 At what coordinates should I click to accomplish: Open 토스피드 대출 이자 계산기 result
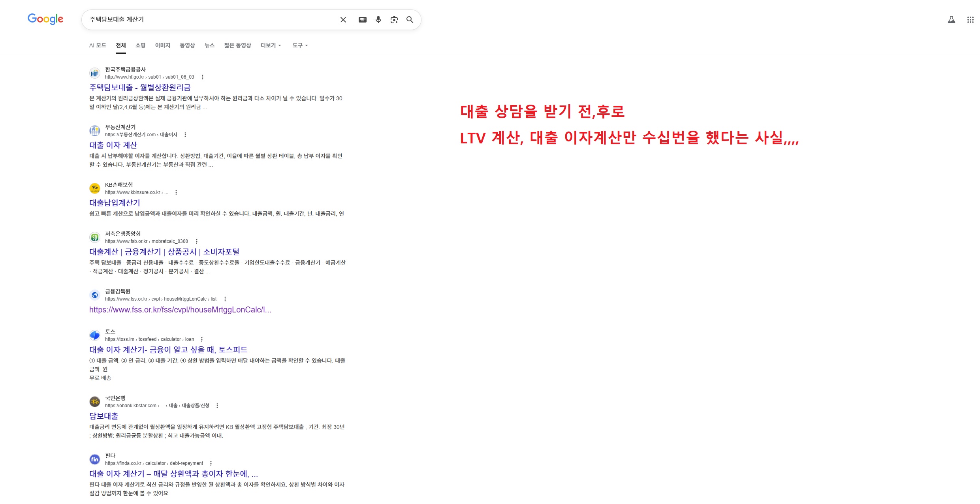(x=168, y=350)
